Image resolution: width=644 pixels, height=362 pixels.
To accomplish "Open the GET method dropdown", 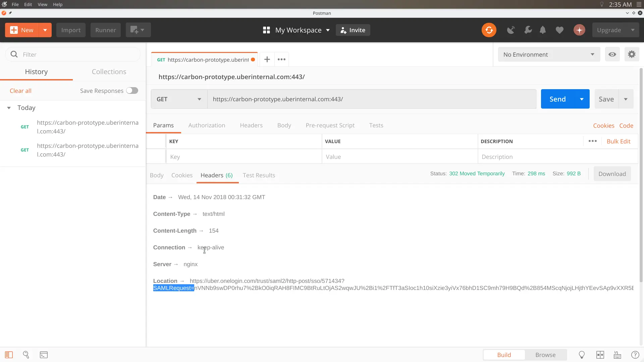I will pyautogui.click(x=179, y=99).
